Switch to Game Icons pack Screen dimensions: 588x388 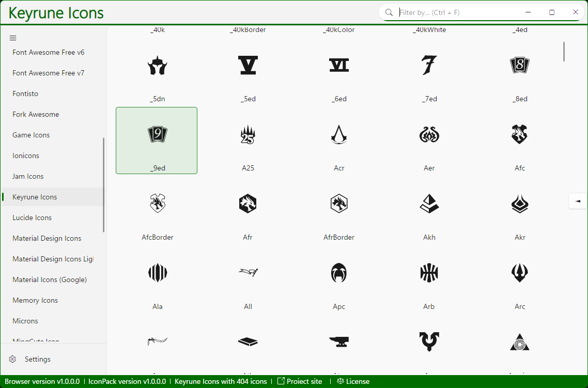pyautogui.click(x=31, y=135)
